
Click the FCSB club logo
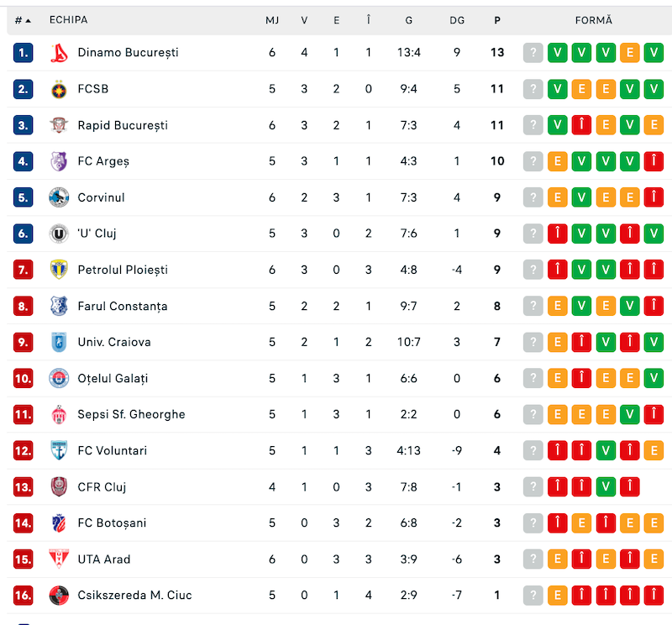coord(59,89)
